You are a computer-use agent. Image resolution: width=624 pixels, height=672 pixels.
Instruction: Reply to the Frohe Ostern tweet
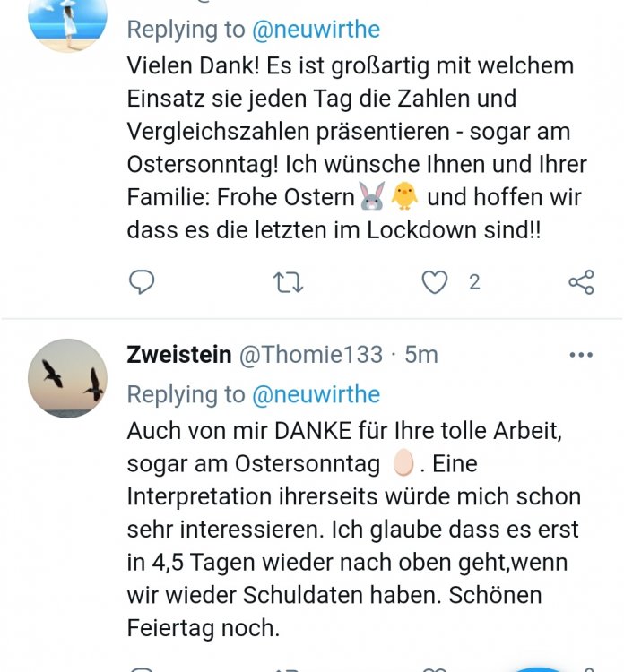[x=142, y=282]
